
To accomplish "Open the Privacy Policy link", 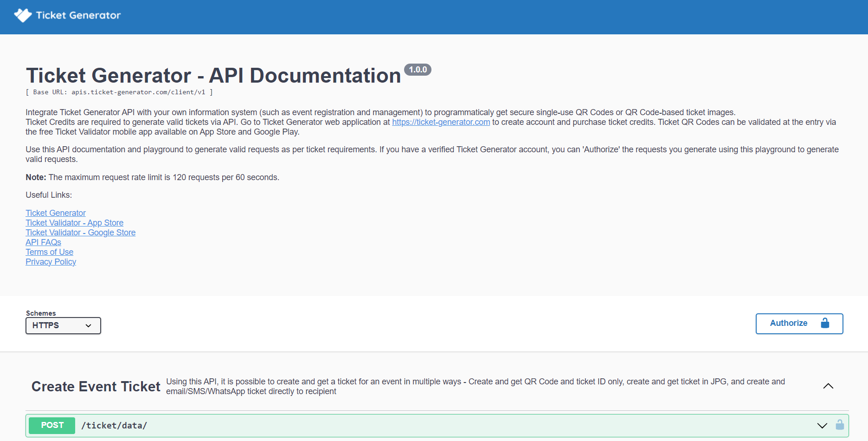I will point(51,262).
